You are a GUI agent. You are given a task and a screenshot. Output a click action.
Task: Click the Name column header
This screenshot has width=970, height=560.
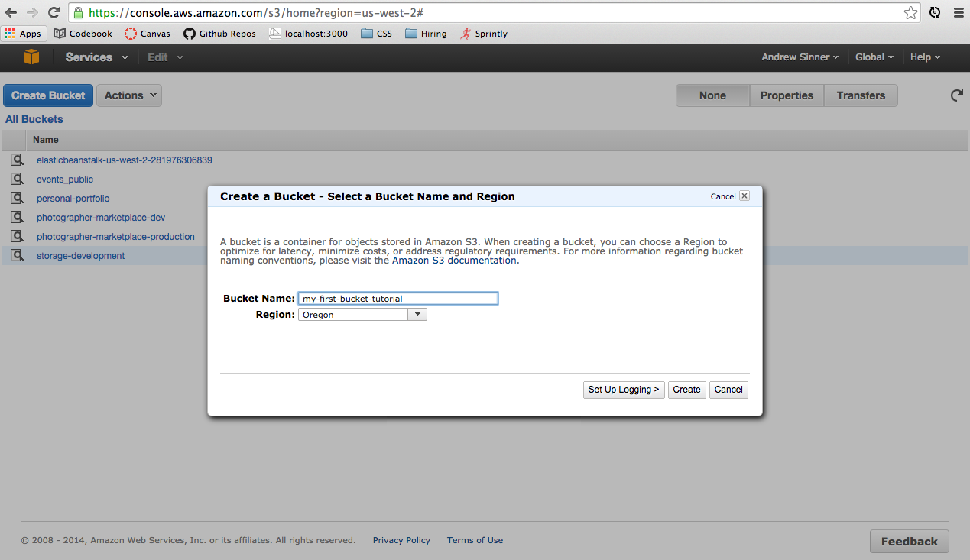pyautogui.click(x=46, y=140)
